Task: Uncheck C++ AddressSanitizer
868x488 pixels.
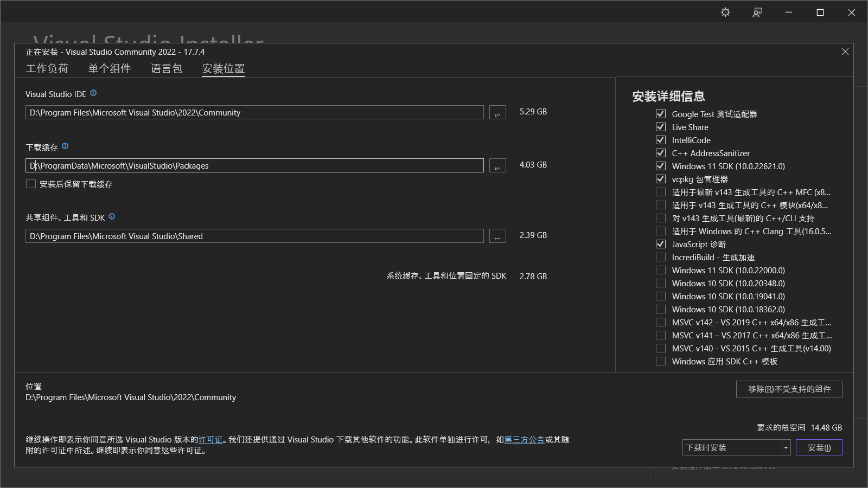Action: click(x=661, y=153)
